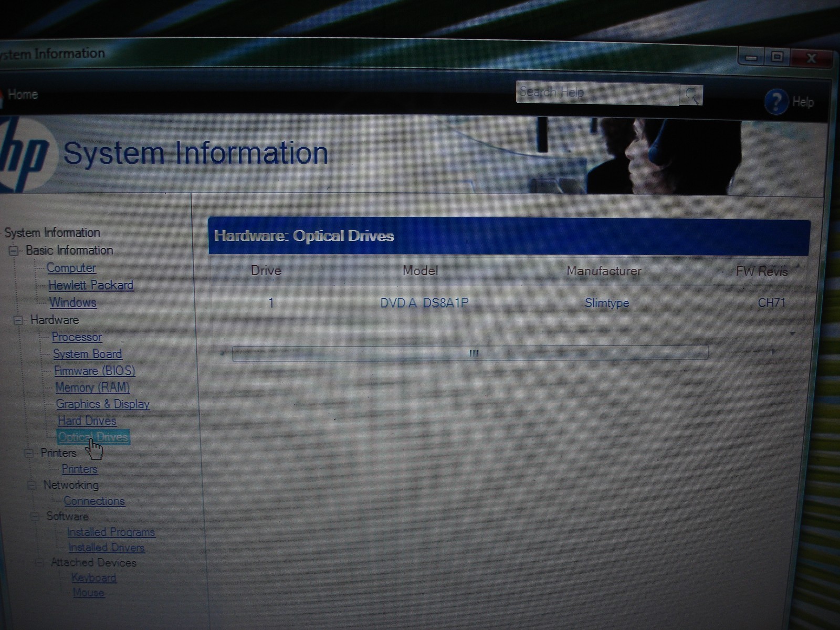Click the Model column header
This screenshot has width=840, height=630.
coord(420,271)
